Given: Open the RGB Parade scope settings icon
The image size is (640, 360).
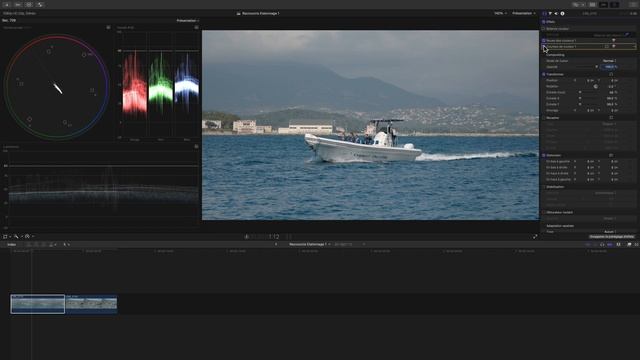Looking at the screenshot, I should pos(196,27).
